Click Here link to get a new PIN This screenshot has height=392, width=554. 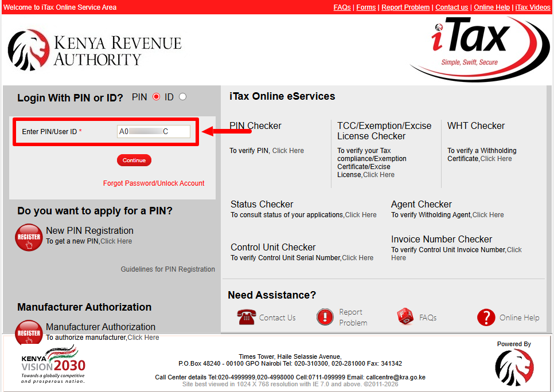pos(116,241)
